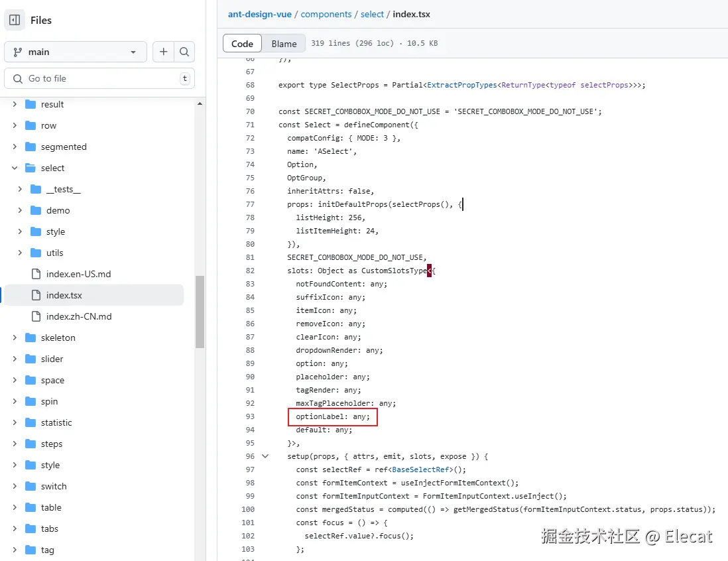Focus the Go to file input
This screenshot has width=728, height=561.
(99, 78)
